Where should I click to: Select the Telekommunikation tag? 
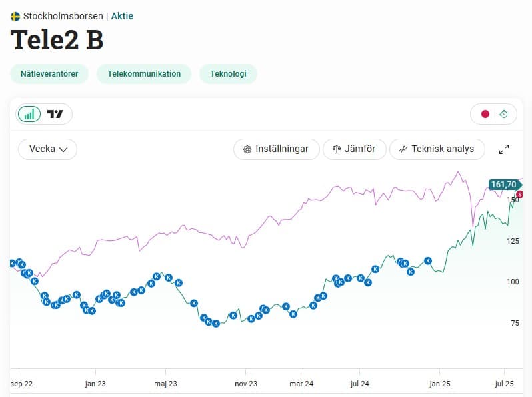point(144,74)
